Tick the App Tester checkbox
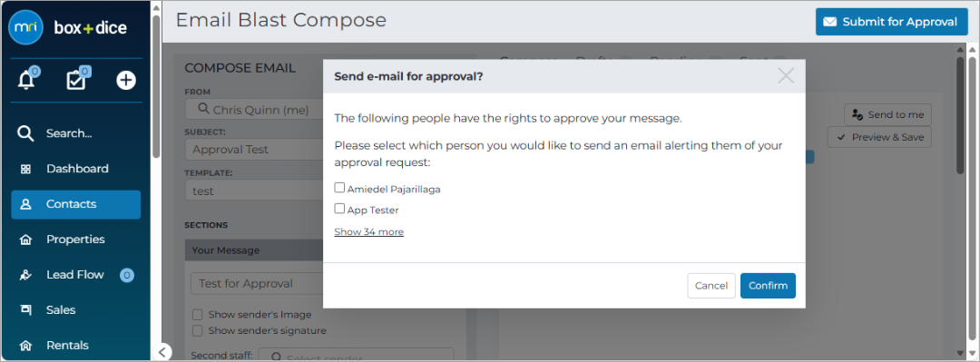Screen dimensions: 980x362 click(339, 209)
